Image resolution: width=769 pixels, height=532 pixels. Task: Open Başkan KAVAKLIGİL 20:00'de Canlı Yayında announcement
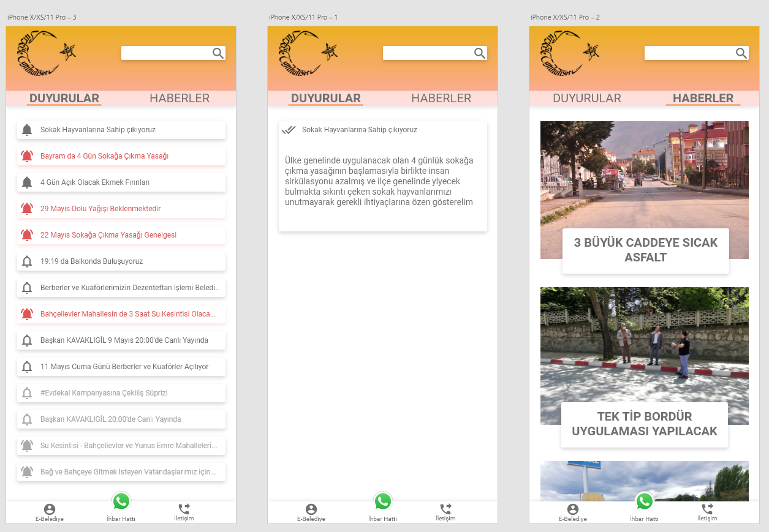[121, 419]
